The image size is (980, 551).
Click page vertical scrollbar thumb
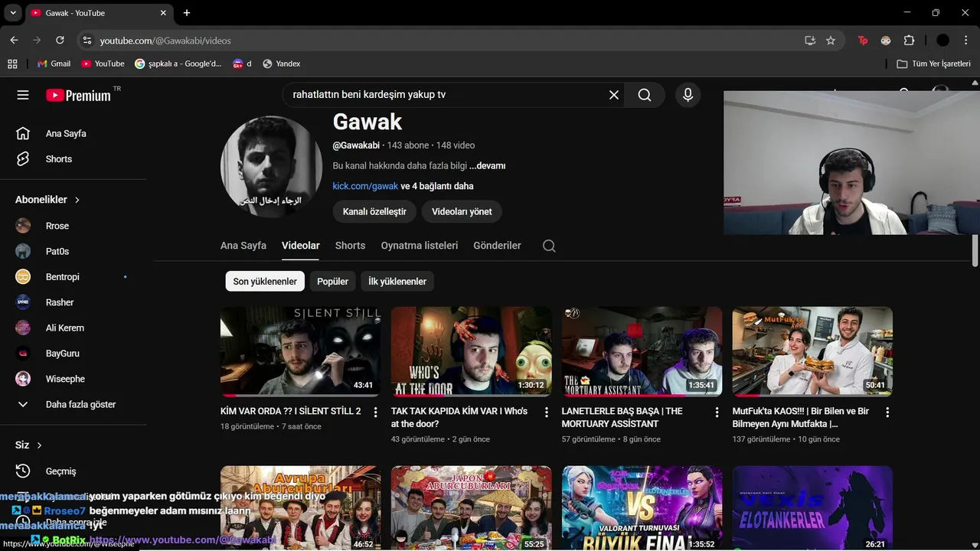tap(975, 251)
